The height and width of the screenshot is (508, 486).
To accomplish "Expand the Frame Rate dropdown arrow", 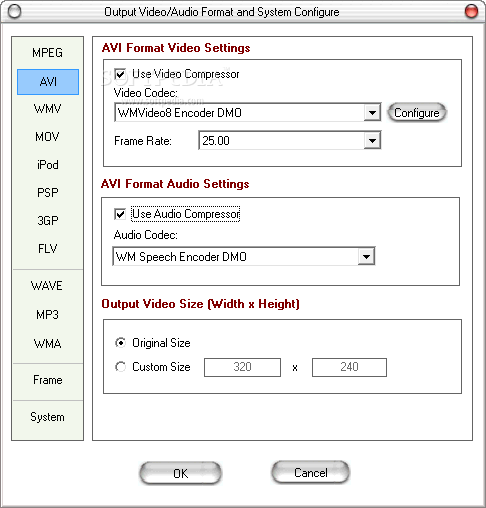I will point(372,141).
